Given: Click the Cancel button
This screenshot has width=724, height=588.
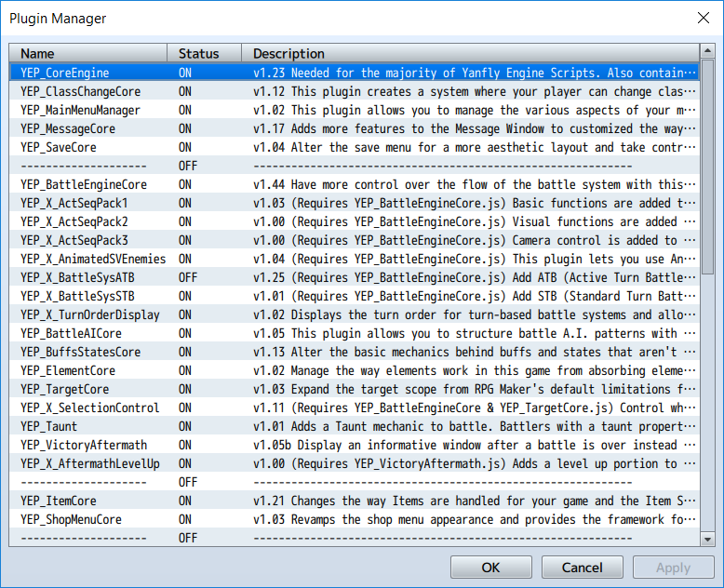Looking at the screenshot, I should (x=582, y=568).
